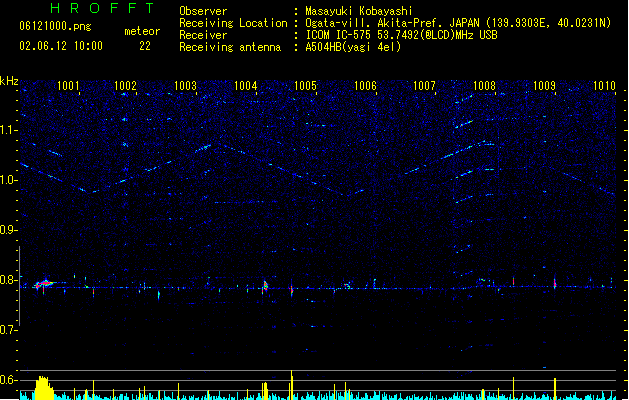Click the Receiver label
The image size is (629, 400).
(203, 35)
